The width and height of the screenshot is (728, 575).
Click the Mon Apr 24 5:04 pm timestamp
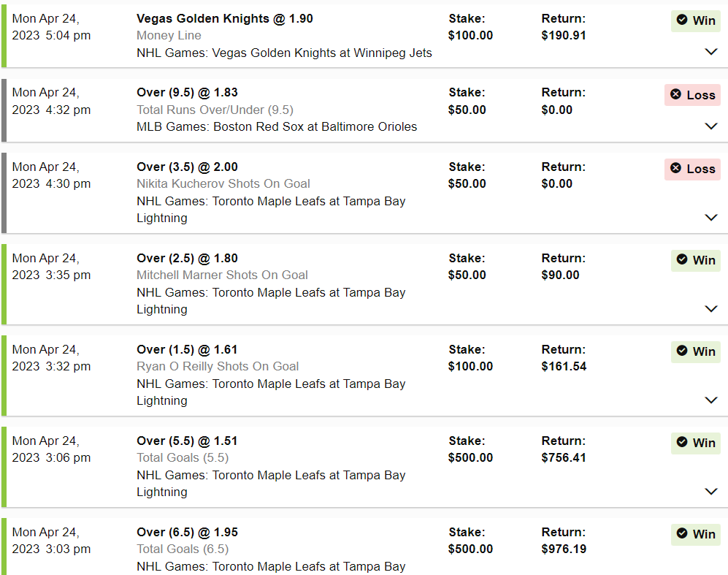click(51, 27)
